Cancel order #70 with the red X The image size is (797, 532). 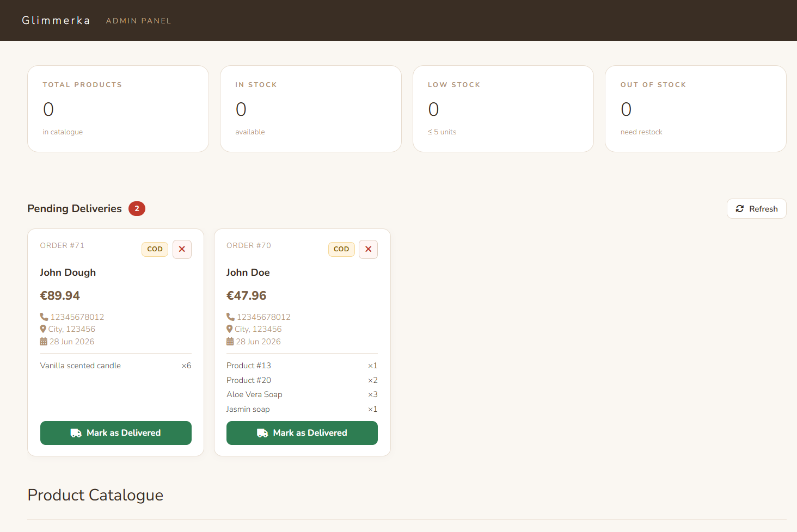coord(368,249)
